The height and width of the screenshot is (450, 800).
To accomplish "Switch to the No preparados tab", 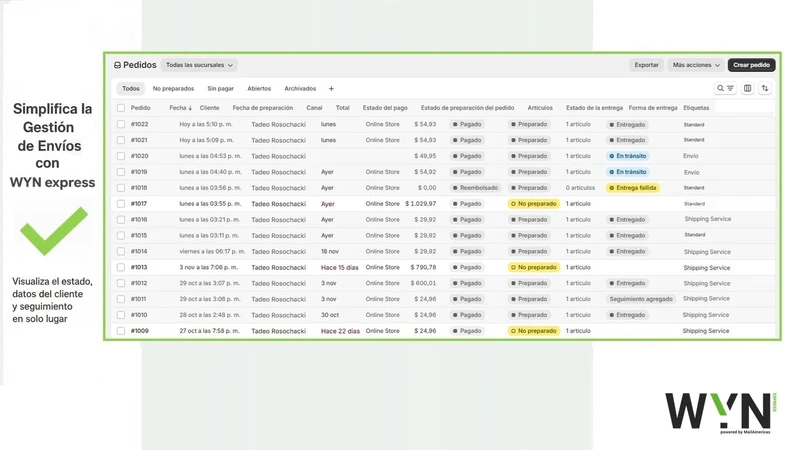I will (x=173, y=89).
